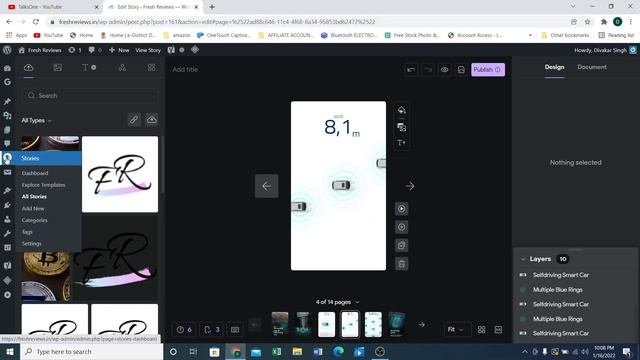
Task: Open the Posts pin sidebar icon
Action: point(7,101)
